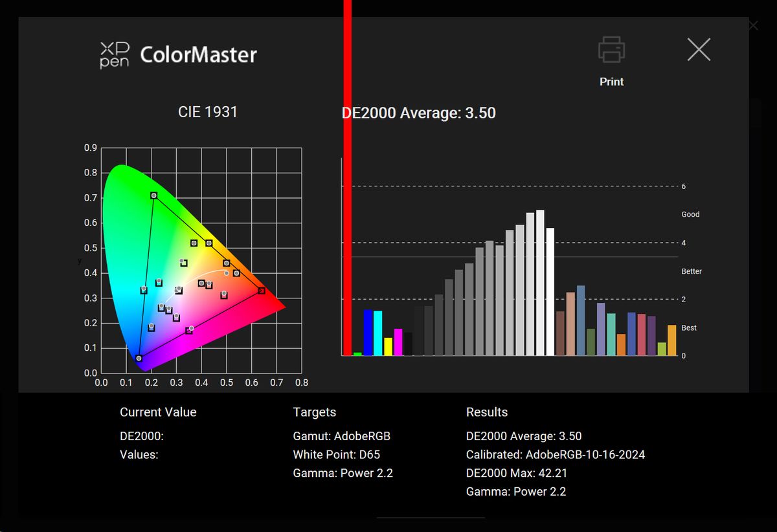
Task: Click the XP-Pen ColorMaster logo
Action: tap(178, 55)
